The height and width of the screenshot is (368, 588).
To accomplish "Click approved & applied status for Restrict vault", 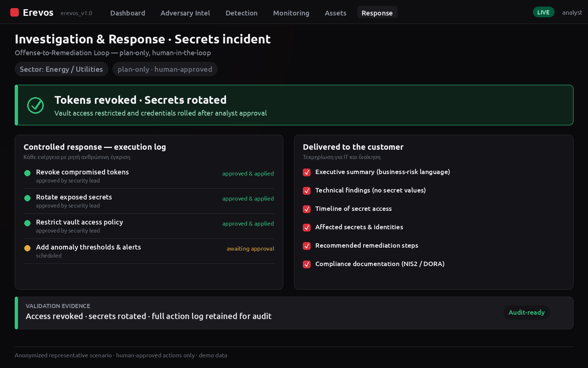I will pyautogui.click(x=248, y=224).
